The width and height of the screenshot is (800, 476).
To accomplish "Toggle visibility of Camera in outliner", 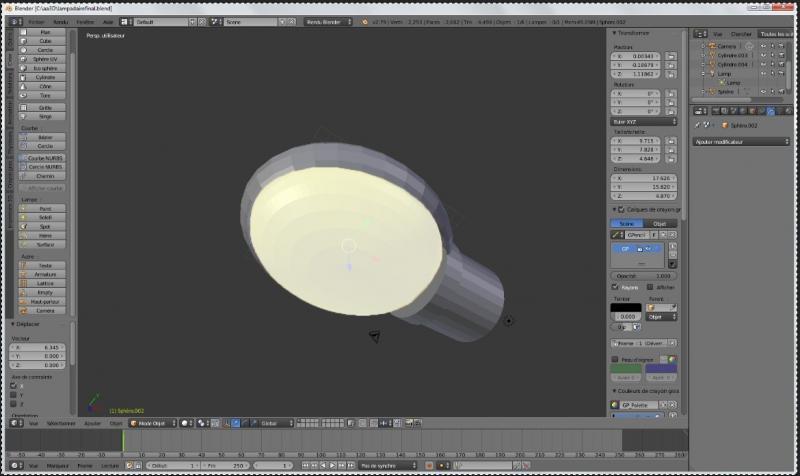I will pyautogui.click(x=762, y=45).
